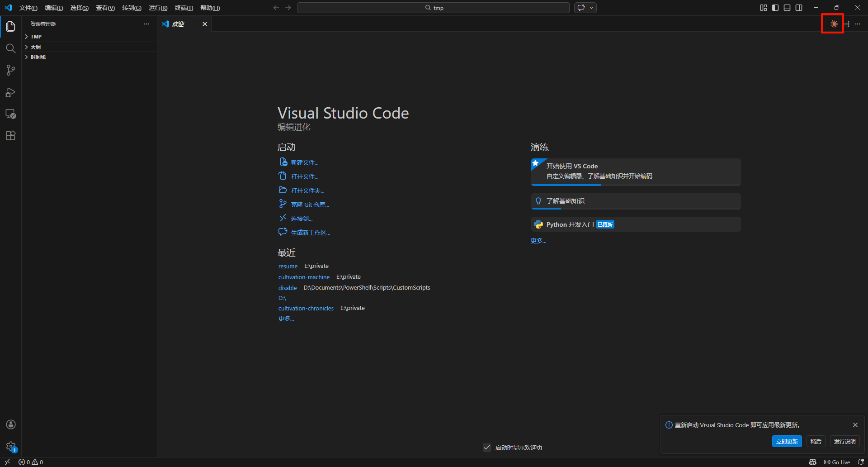Screen dimensions: 868x467
Task: Open the Run and Debug view icon
Action: (x=11, y=92)
